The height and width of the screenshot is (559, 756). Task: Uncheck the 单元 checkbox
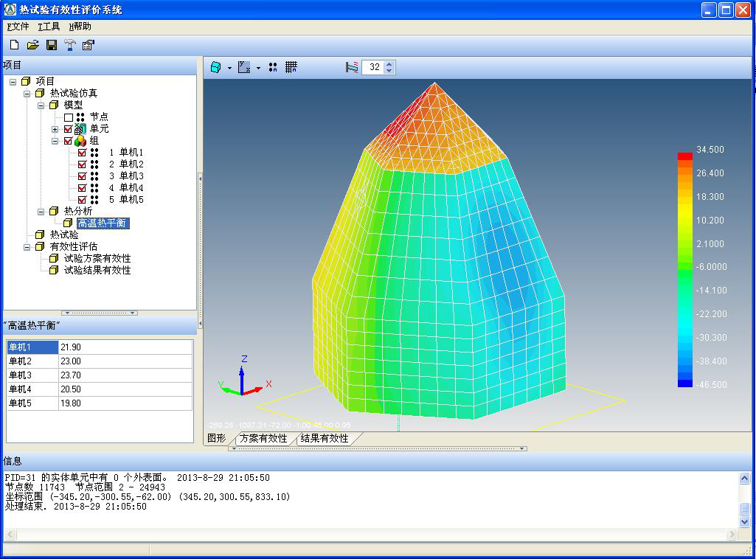point(69,129)
